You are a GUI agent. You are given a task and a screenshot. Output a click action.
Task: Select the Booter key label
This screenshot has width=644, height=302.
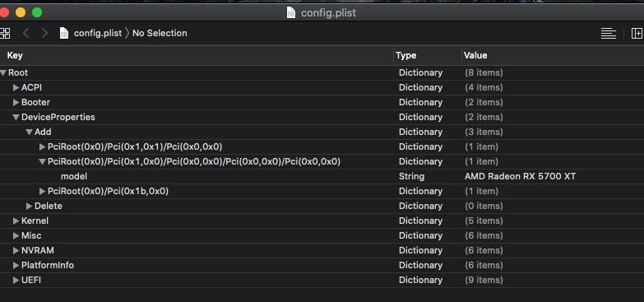click(x=35, y=102)
